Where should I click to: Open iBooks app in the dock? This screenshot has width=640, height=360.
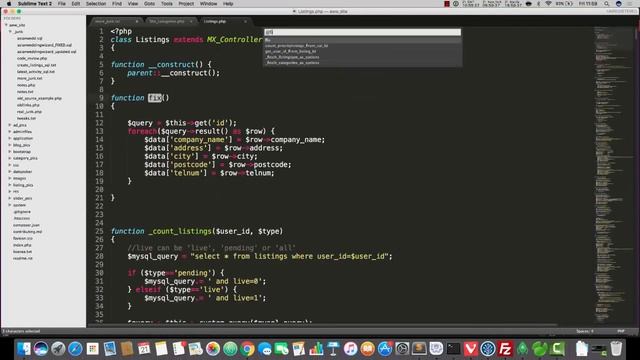(367, 349)
